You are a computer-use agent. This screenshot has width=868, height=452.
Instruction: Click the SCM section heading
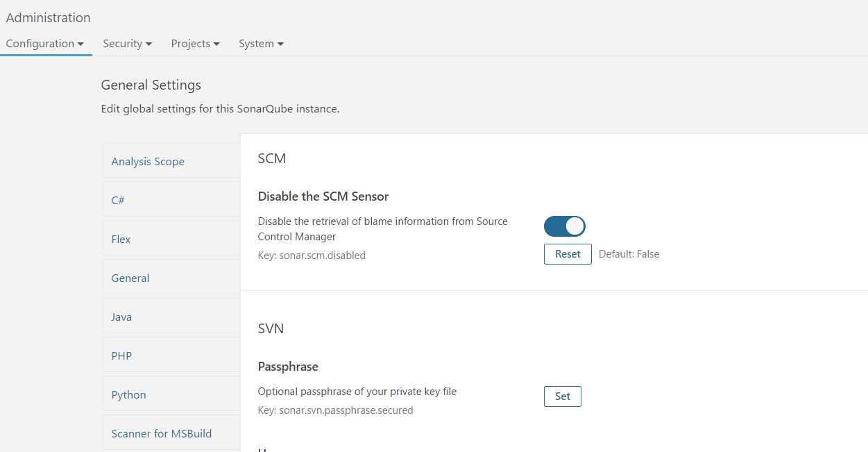tap(272, 158)
